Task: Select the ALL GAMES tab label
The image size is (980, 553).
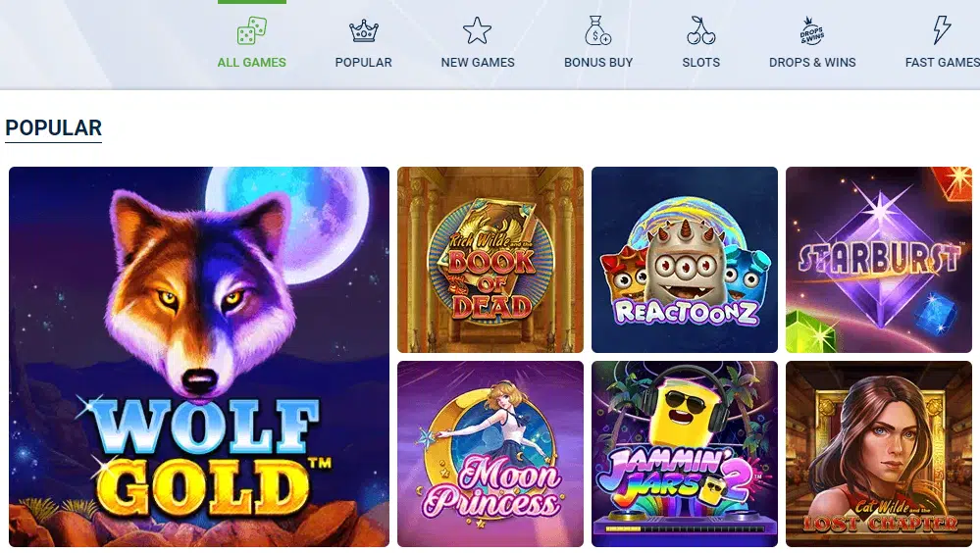Action: coord(252,63)
